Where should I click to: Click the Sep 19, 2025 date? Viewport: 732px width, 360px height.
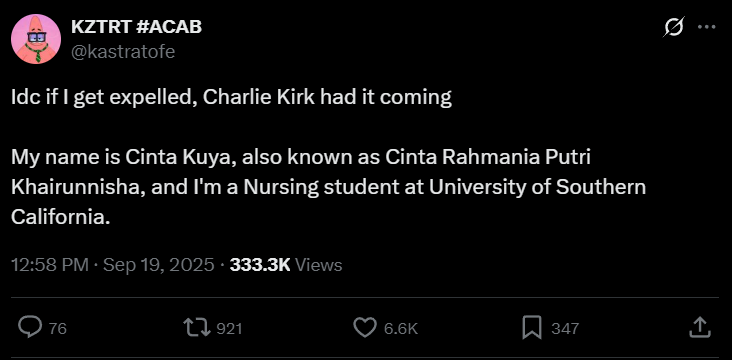pyautogui.click(x=158, y=265)
